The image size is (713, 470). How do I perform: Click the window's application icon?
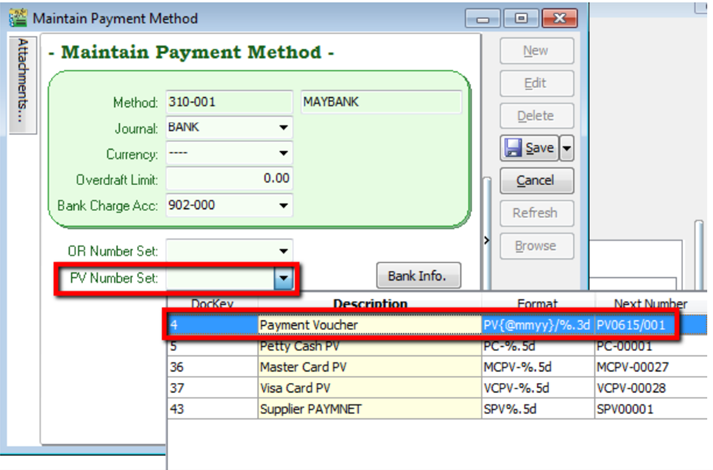(17, 17)
